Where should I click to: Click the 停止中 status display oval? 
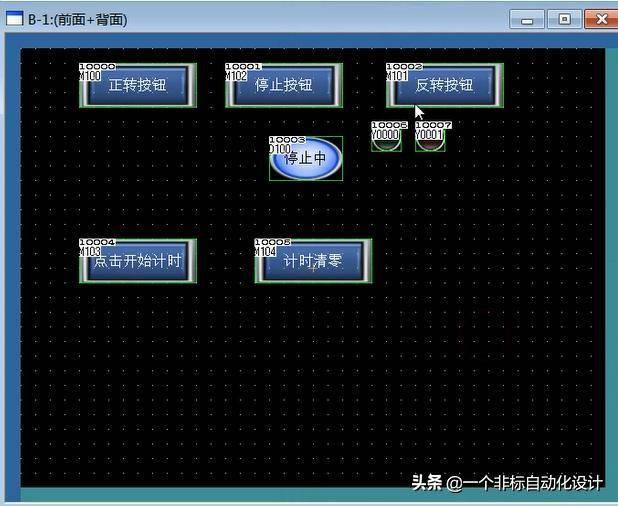tap(306, 158)
